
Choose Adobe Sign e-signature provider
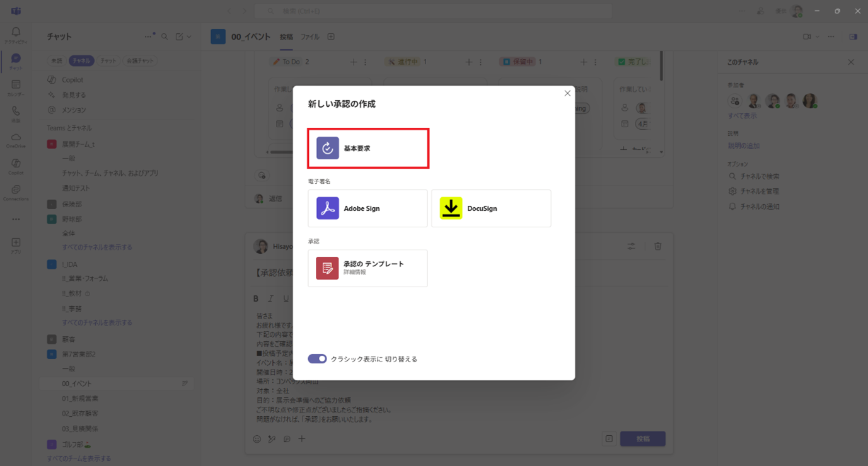pyautogui.click(x=367, y=208)
